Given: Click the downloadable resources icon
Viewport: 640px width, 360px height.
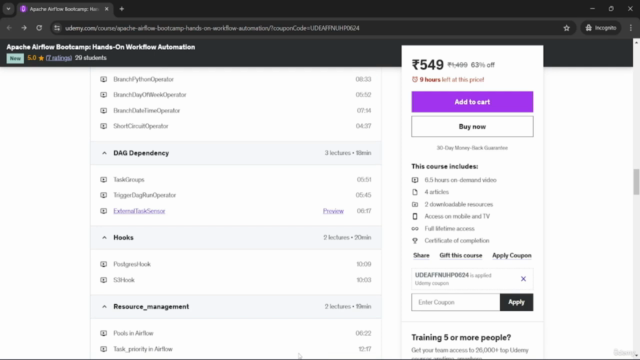Looking at the screenshot, I should tap(415, 204).
